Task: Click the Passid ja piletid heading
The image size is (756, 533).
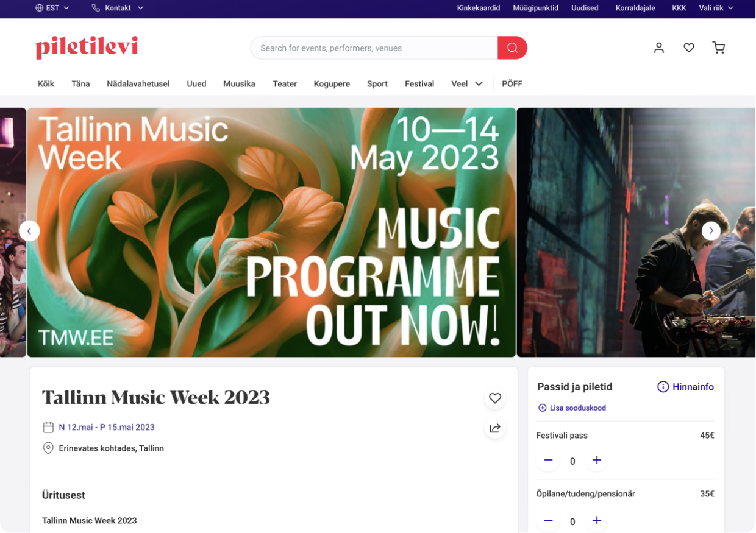Action: point(574,387)
